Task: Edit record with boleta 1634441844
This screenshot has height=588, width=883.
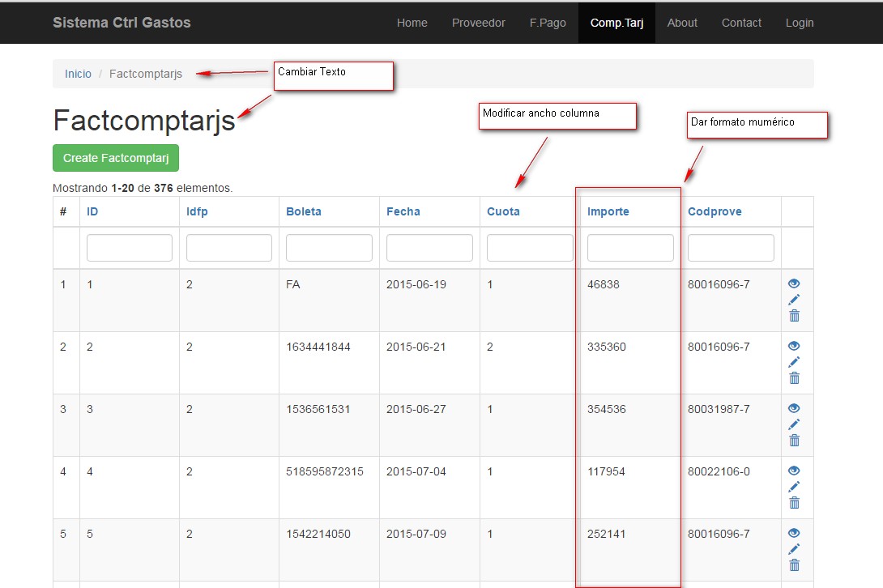Action: pos(794,362)
